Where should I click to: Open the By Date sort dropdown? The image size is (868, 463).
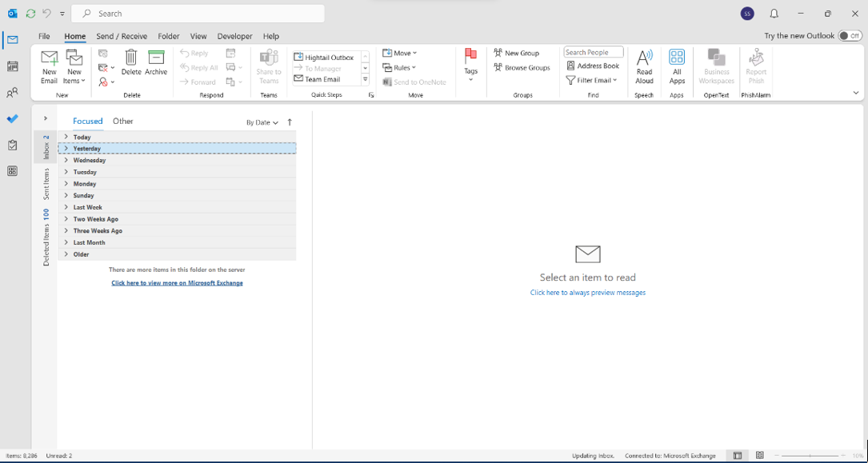pyautogui.click(x=262, y=123)
